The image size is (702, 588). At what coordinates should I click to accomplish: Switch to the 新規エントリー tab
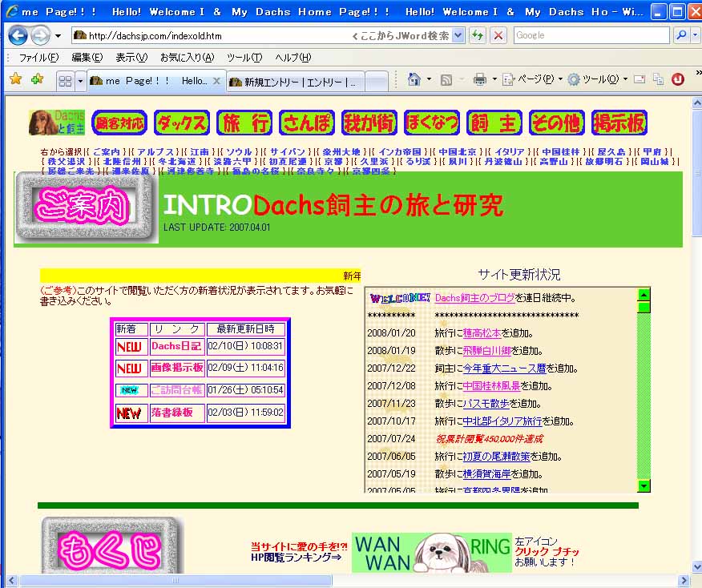coord(295,82)
